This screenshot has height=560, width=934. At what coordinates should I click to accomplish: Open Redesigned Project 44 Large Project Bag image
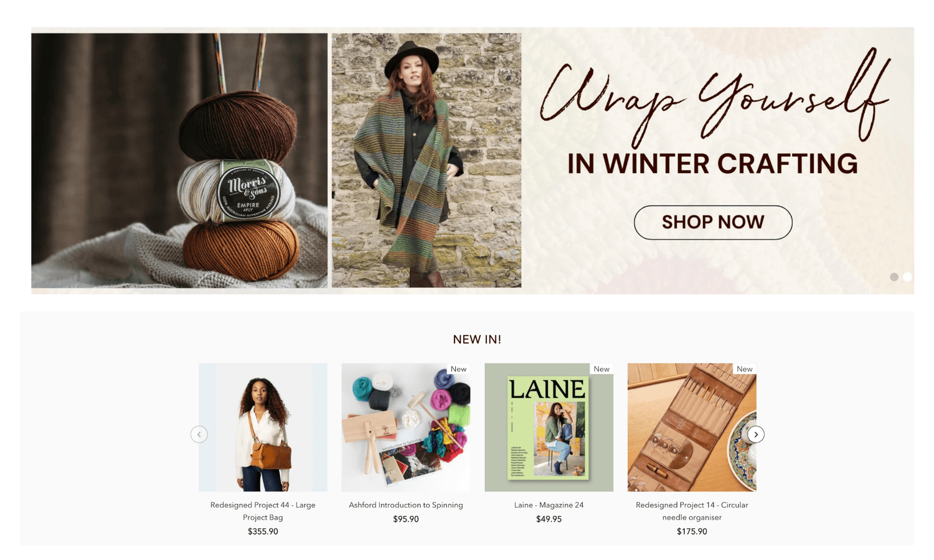click(x=263, y=427)
